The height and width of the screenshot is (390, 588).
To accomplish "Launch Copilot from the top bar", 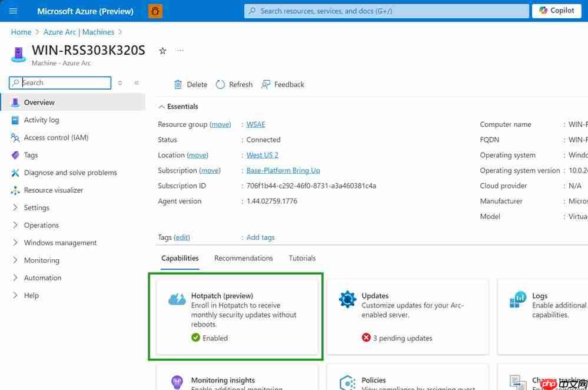I will (556, 11).
